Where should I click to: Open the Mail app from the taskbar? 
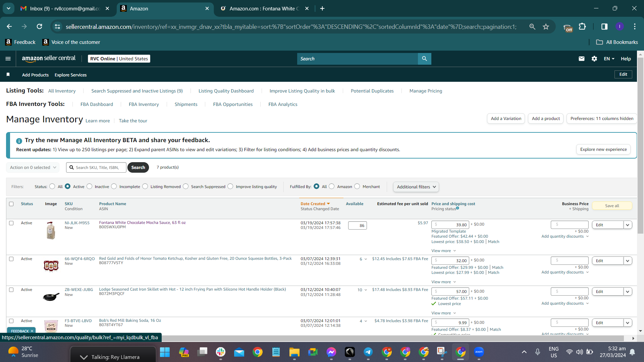pyautogui.click(x=239, y=352)
